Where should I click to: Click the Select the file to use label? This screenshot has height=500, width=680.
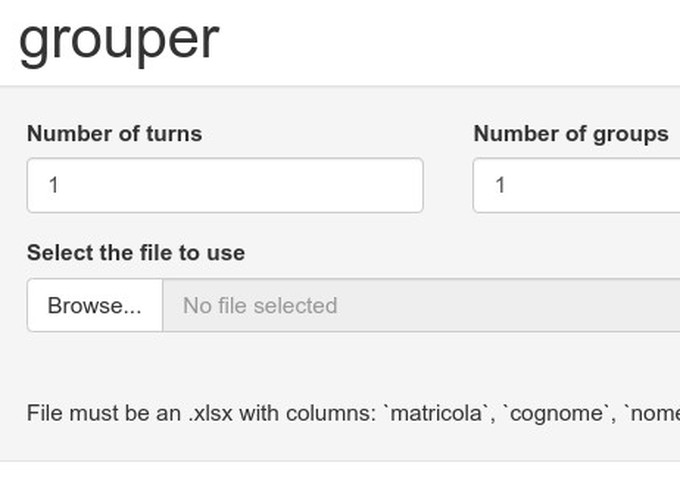click(x=136, y=252)
